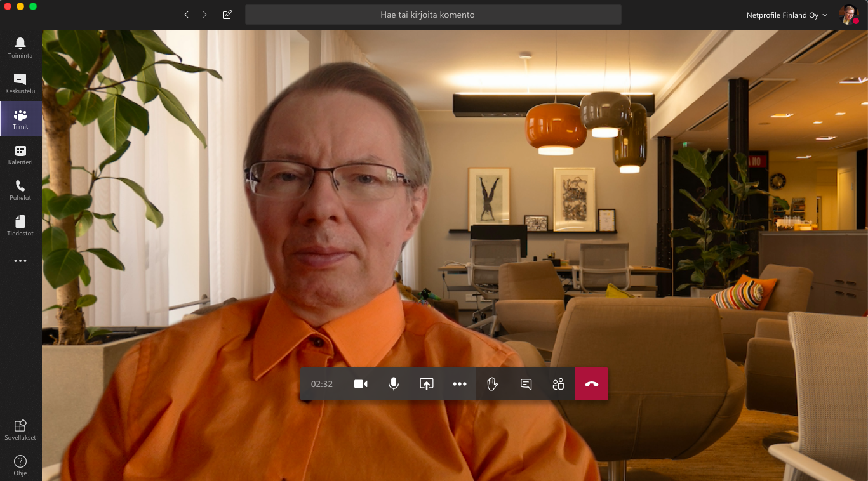Raise your hand in meeting

[492, 384]
